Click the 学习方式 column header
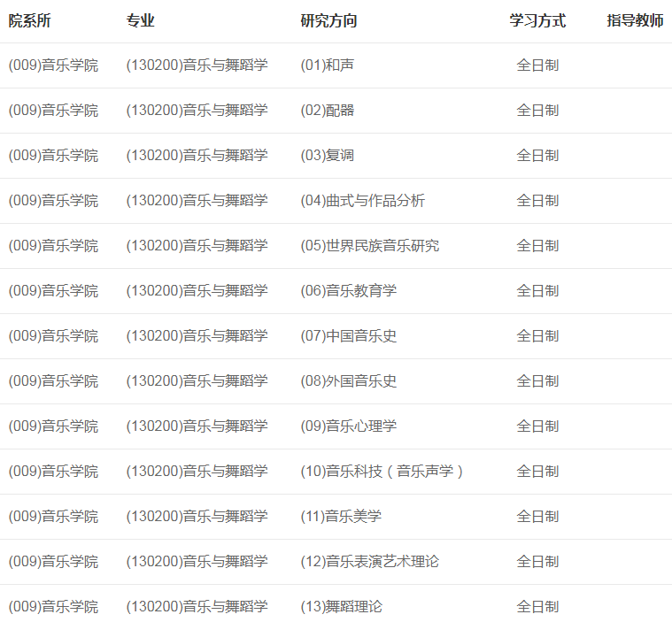The image size is (672, 622). click(537, 21)
